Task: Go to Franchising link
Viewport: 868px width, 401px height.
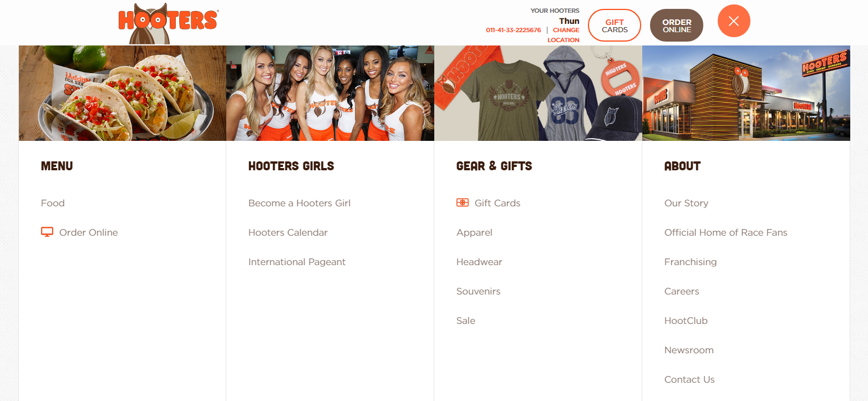Action: tap(691, 262)
